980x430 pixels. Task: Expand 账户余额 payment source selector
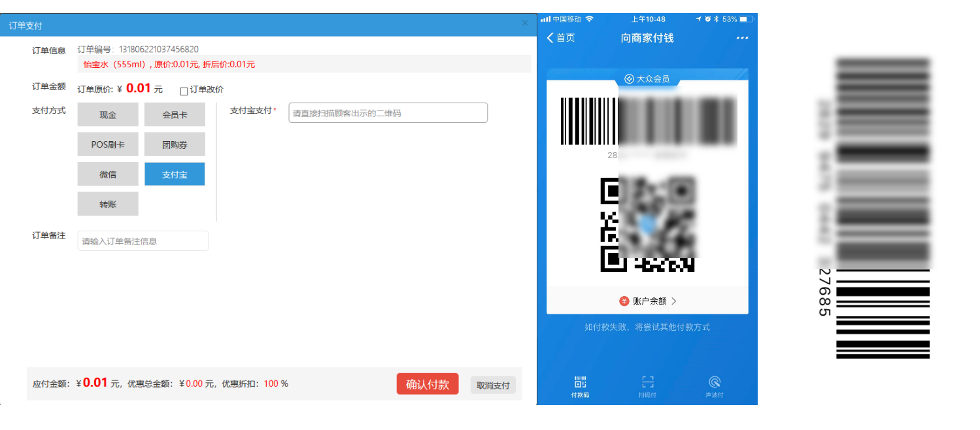click(x=647, y=301)
